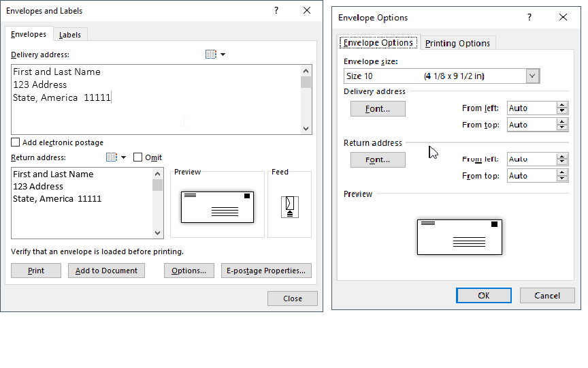Check the Omit return address box
588x368 pixels.
pos(138,157)
